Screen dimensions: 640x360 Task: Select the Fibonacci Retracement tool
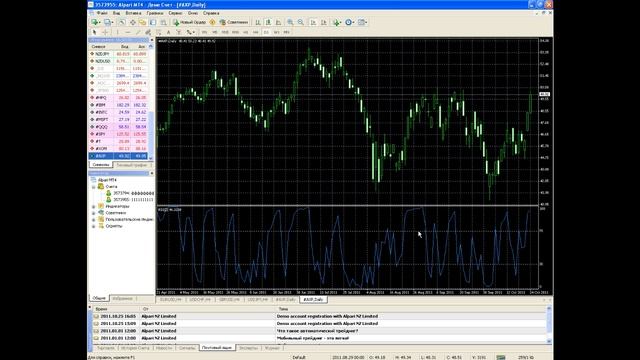158,32
